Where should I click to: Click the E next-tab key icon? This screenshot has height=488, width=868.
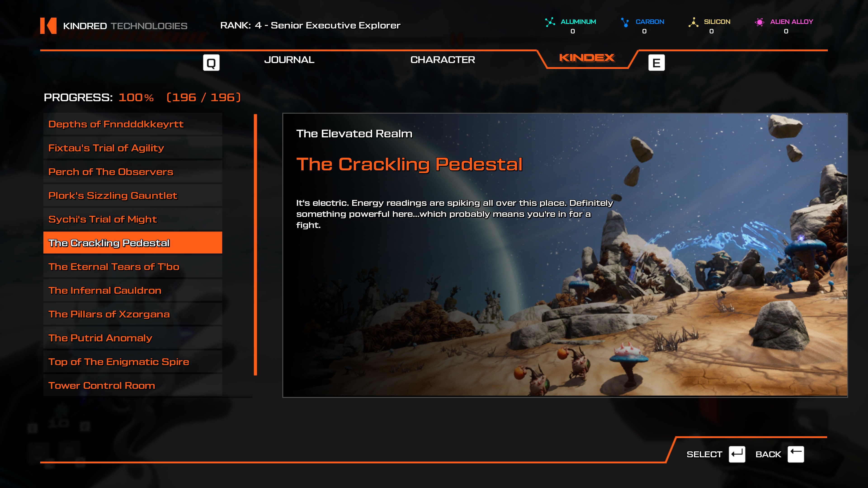point(656,63)
